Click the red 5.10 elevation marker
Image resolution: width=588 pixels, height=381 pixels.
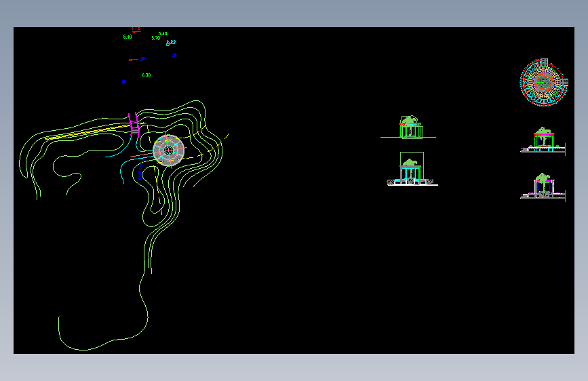point(136,30)
